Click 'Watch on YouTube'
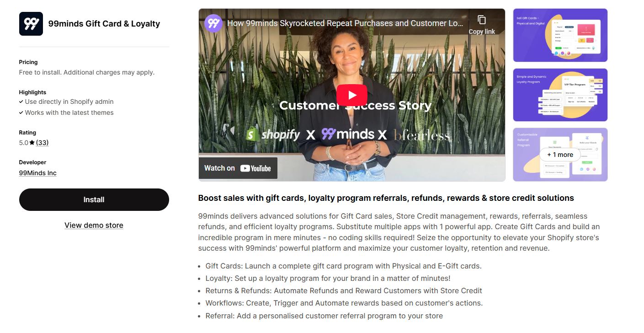 click(x=238, y=168)
